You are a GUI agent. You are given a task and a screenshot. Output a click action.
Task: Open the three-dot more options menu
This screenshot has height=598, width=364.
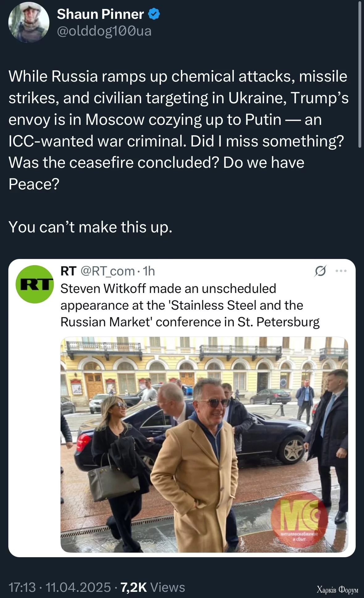coord(341,271)
